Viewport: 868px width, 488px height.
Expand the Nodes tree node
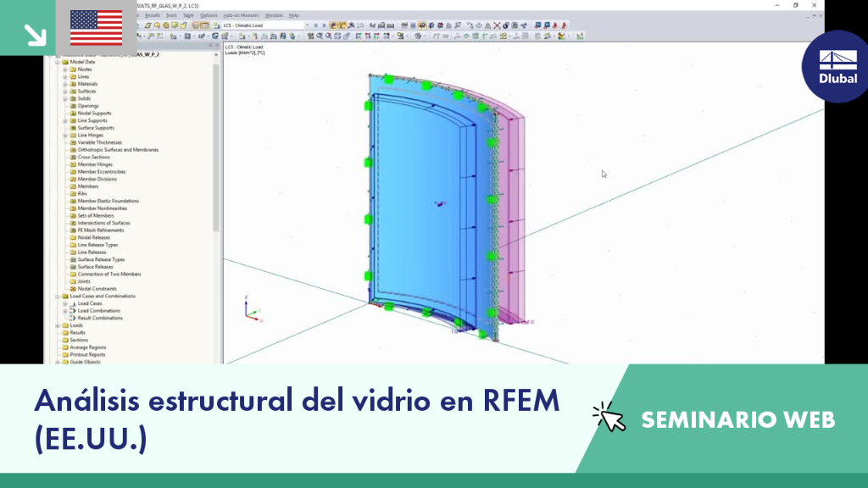65,69
